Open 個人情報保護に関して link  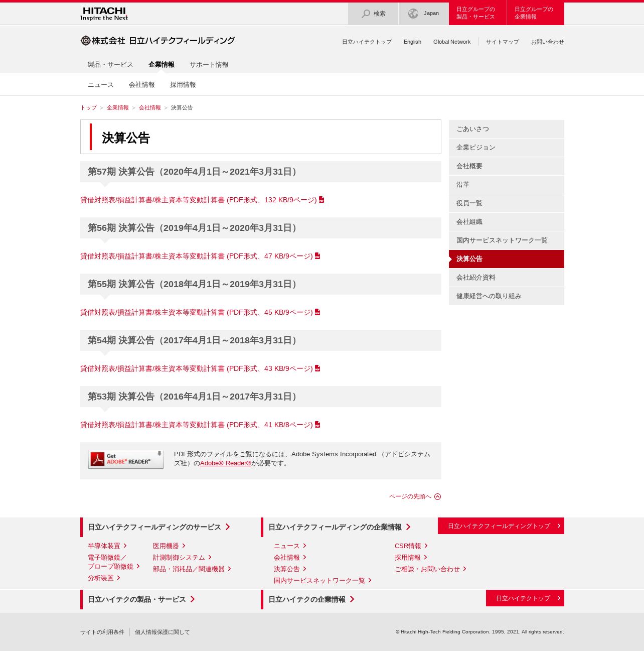163,632
